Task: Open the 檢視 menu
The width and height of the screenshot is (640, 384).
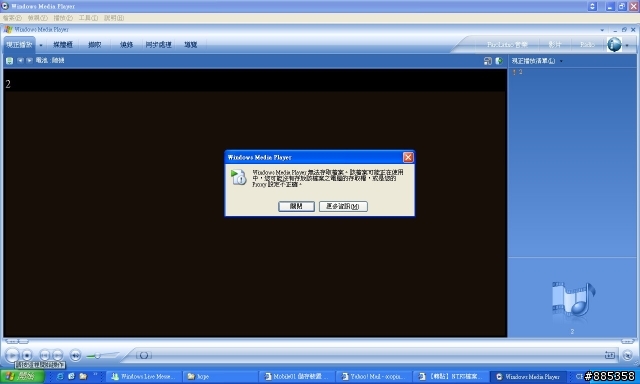Action: [x=38, y=18]
